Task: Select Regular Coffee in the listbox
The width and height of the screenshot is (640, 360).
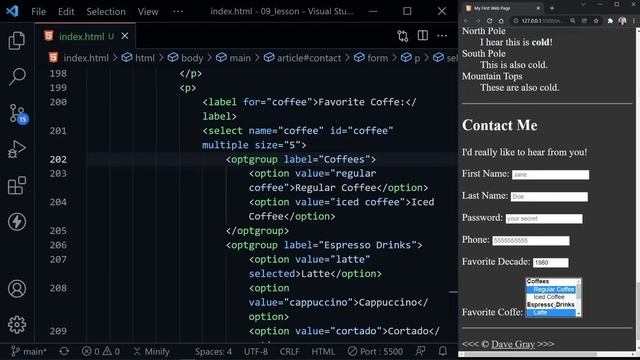Action: click(x=551, y=289)
